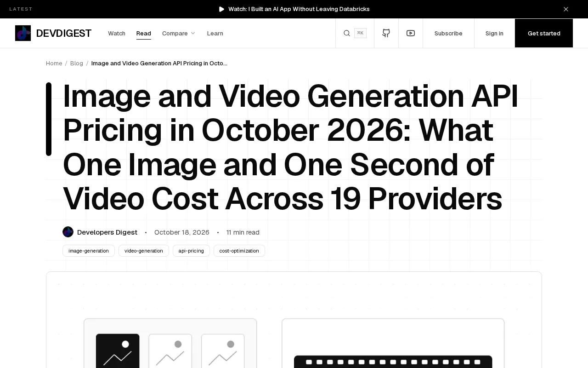Select the cost-optimization tag

tap(239, 251)
